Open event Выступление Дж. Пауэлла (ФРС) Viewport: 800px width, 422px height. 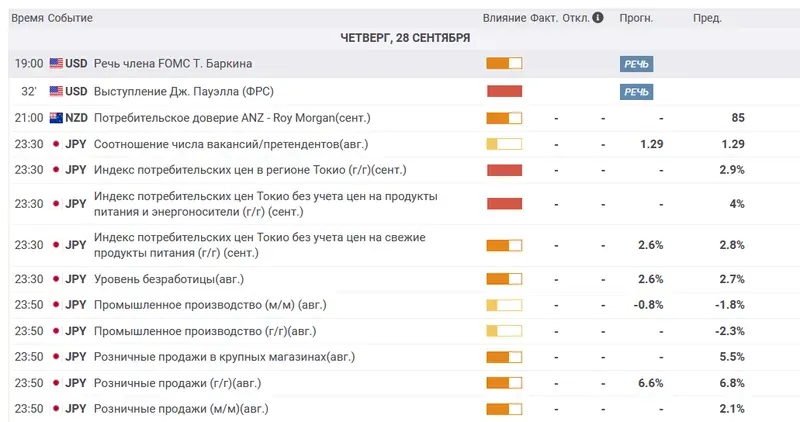pyautogui.click(x=184, y=91)
